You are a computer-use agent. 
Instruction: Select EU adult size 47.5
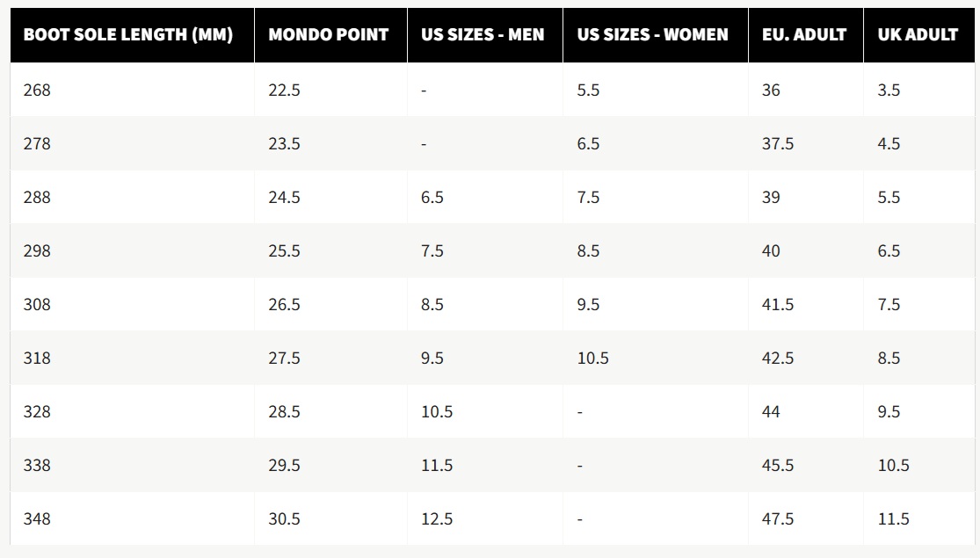(x=778, y=518)
